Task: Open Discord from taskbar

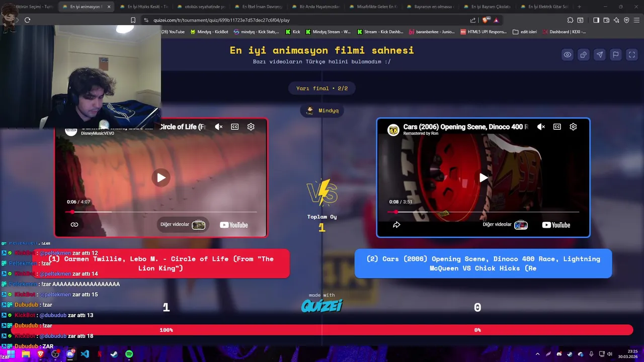Action: tap(70, 354)
